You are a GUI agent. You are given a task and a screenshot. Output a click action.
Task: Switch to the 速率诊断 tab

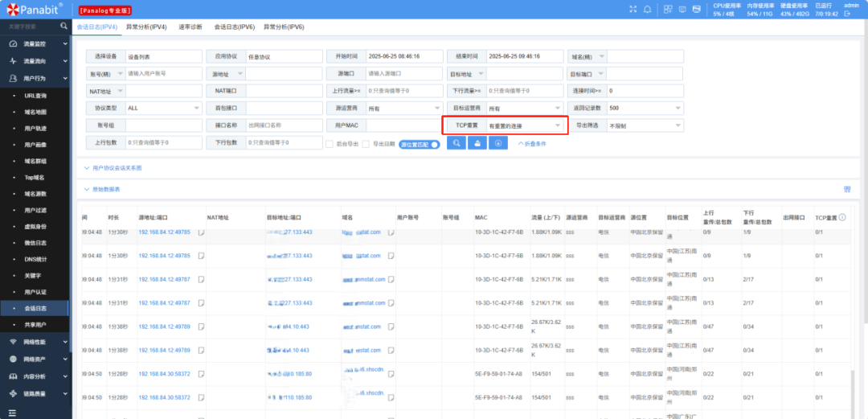click(190, 27)
